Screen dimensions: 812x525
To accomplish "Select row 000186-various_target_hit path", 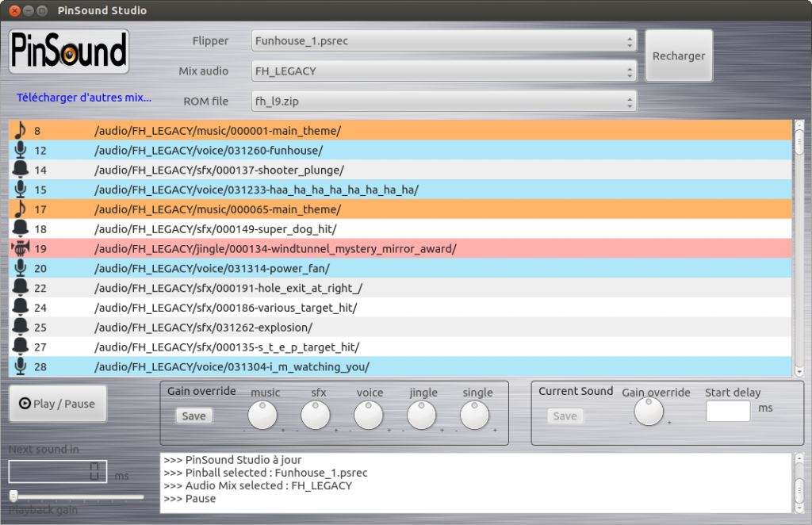I will point(400,308).
